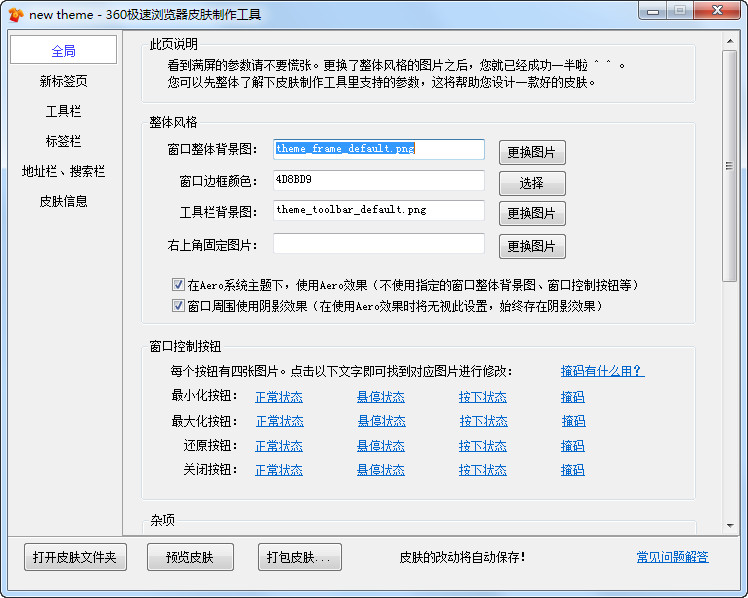Viewport: 748px width, 598px height.
Task: Close the skin tool window
Action: pos(717,11)
